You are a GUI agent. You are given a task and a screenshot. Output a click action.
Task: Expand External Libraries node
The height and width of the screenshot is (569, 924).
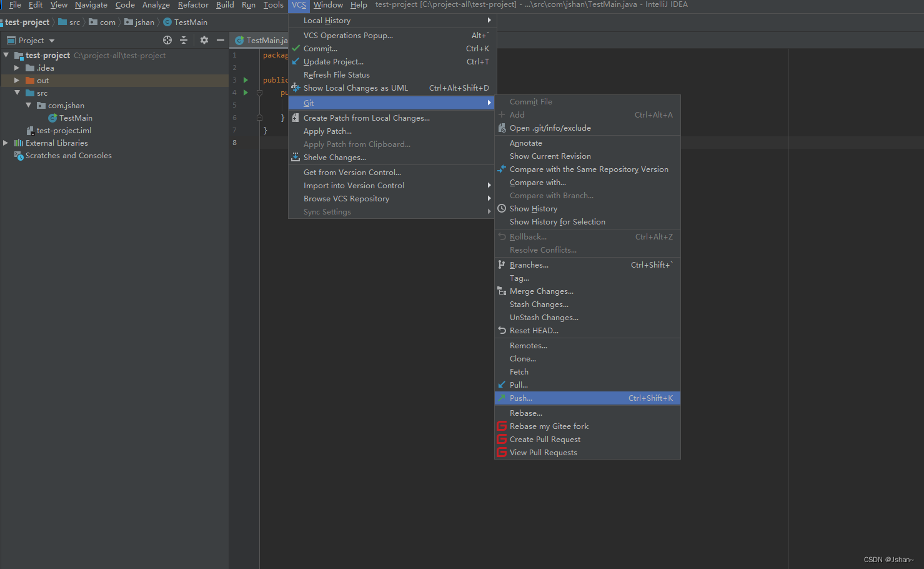coord(6,143)
